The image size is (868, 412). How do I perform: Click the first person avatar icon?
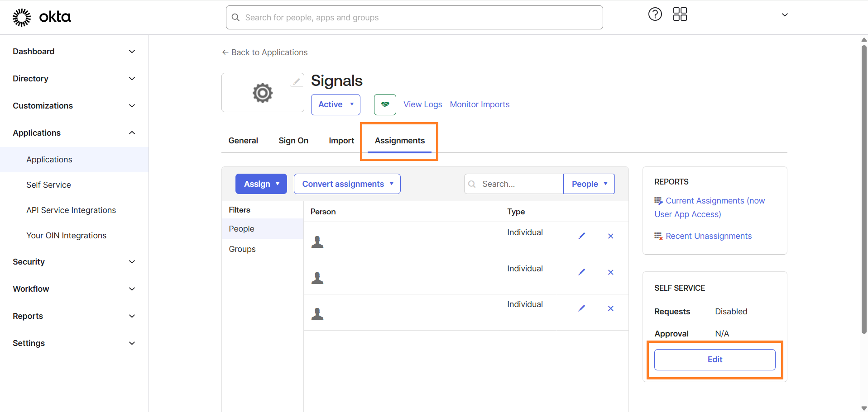[317, 242]
